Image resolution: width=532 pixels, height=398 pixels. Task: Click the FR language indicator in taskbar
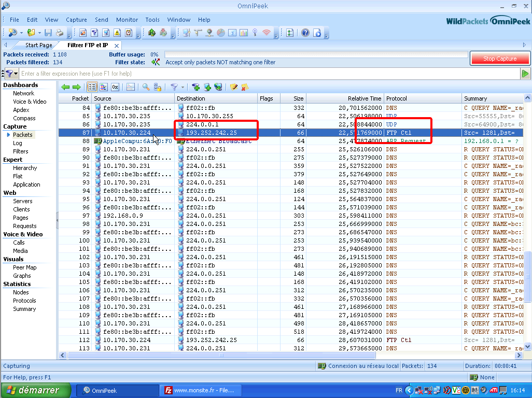pos(399,390)
